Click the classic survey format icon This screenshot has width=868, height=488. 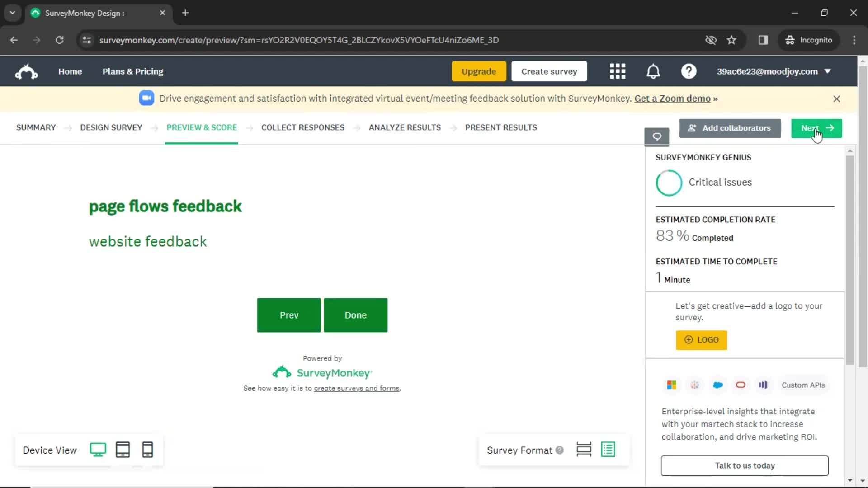tap(608, 450)
